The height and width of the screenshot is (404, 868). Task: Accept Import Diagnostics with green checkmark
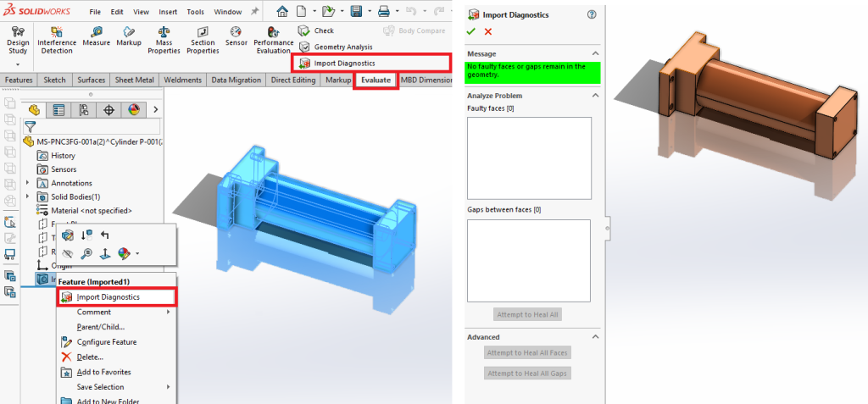(x=471, y=31)
